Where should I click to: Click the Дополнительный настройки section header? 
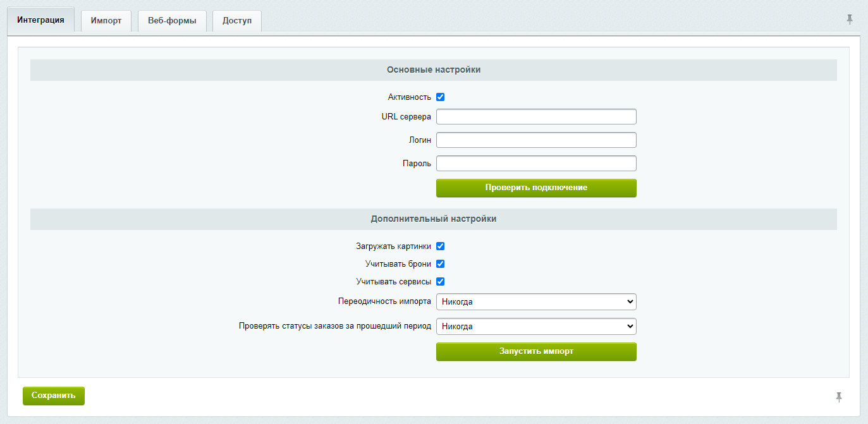coord(434,219)
